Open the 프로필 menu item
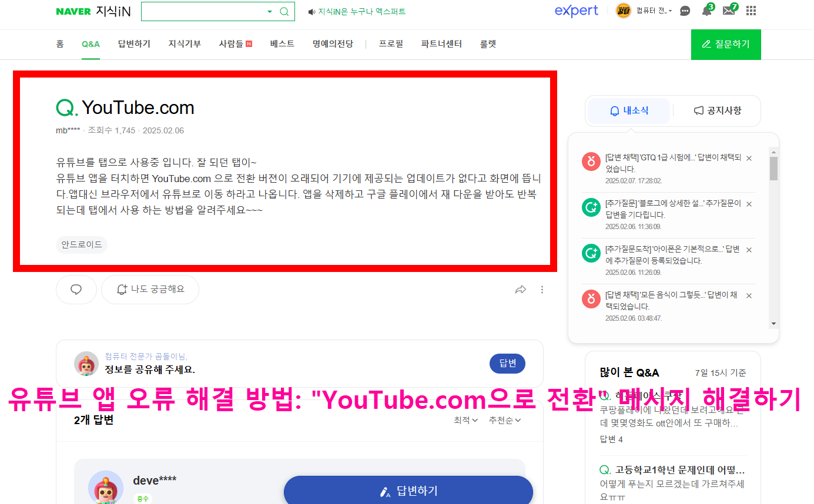 pyautogui.click(x=391, y=44)
